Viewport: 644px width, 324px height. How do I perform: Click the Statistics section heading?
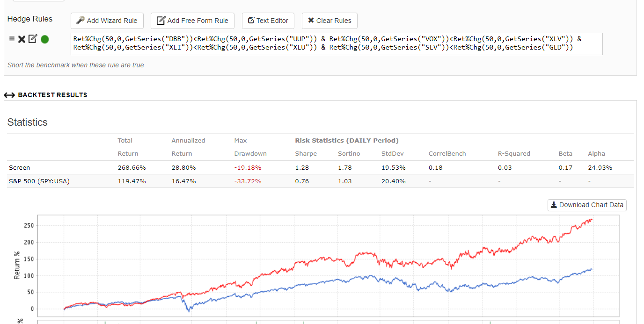(28, 122)
